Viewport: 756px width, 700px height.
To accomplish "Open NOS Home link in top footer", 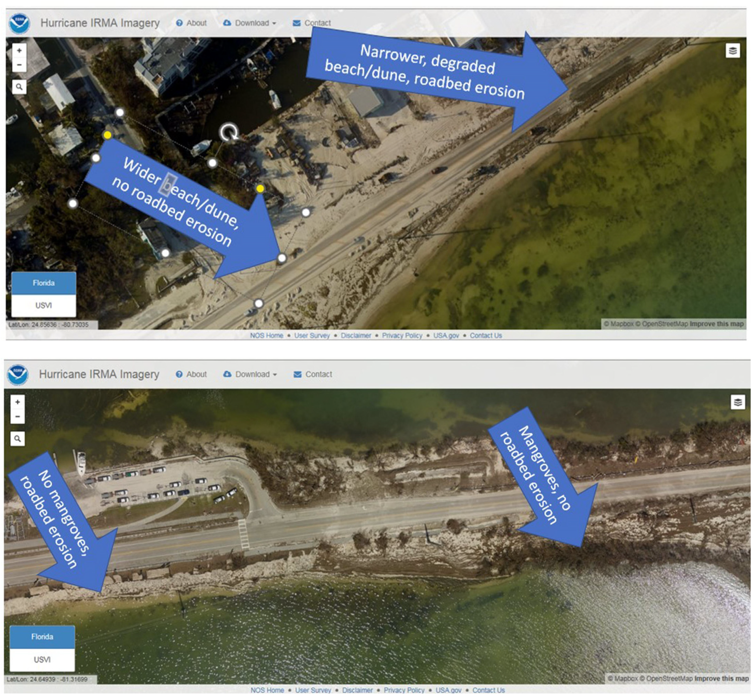I will click(x=267, y=335).
